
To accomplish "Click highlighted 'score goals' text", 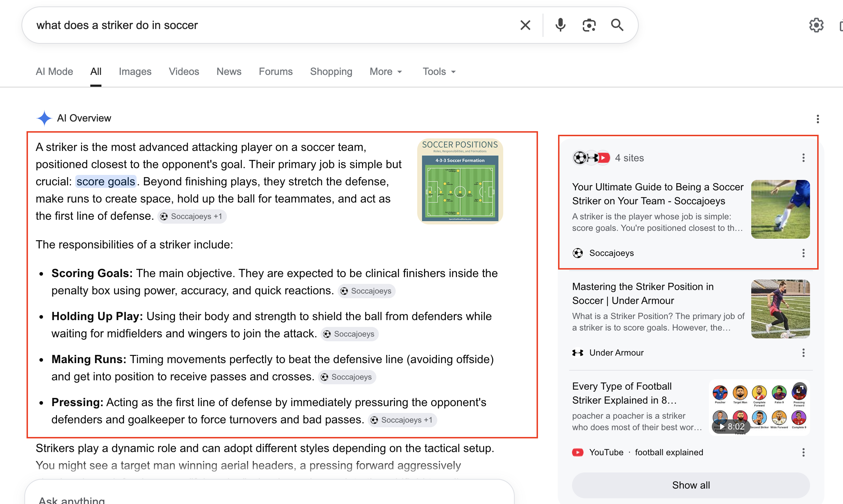I will (x=106, y=181).
